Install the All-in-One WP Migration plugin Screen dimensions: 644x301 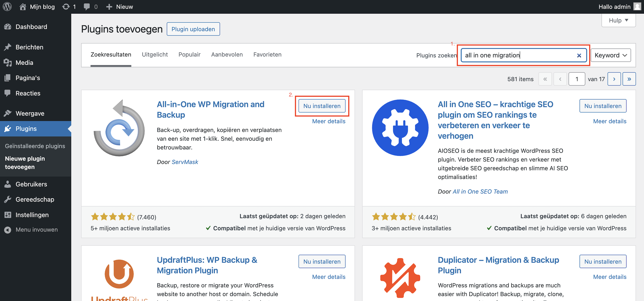[x=322, y=106]
